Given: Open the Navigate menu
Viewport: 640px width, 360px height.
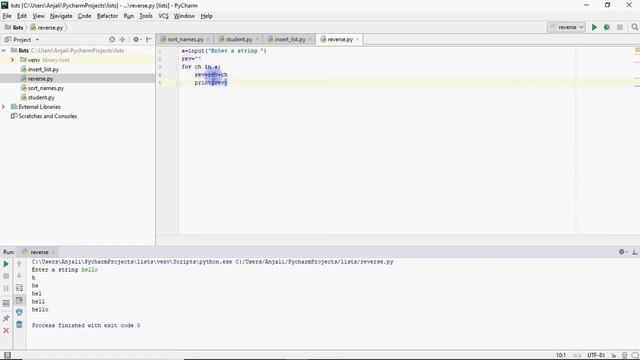Looking at the screenshot, I should pos(61,16).
